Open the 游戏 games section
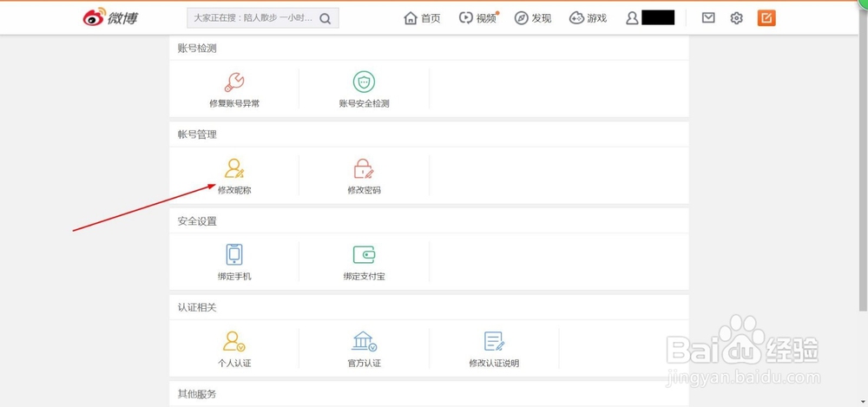 [x=588, y=18]
